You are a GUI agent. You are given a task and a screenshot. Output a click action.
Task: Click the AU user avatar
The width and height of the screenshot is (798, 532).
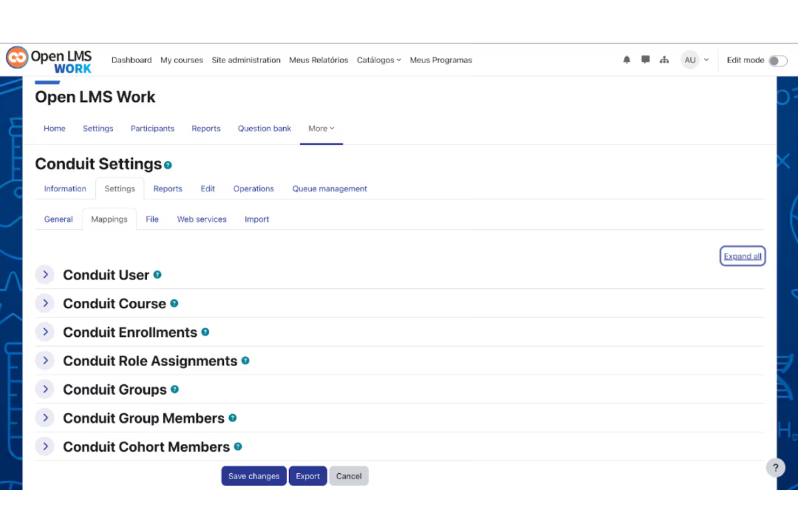coord(690,60)
